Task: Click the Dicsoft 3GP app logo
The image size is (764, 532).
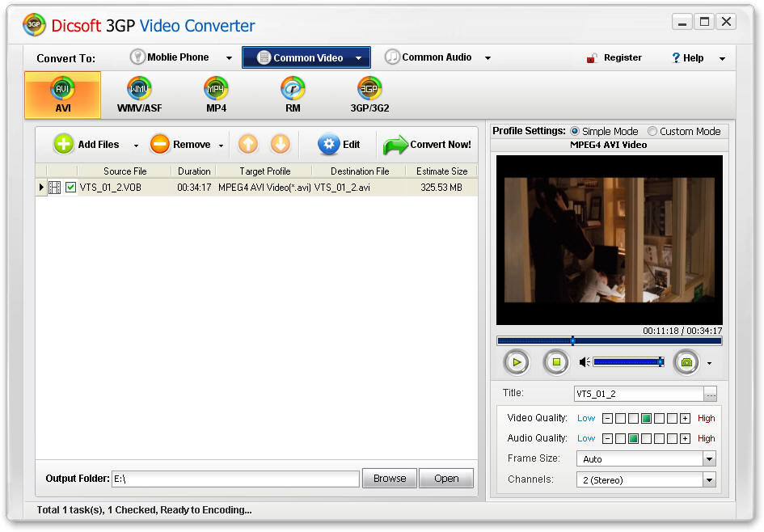Action: 34,24
